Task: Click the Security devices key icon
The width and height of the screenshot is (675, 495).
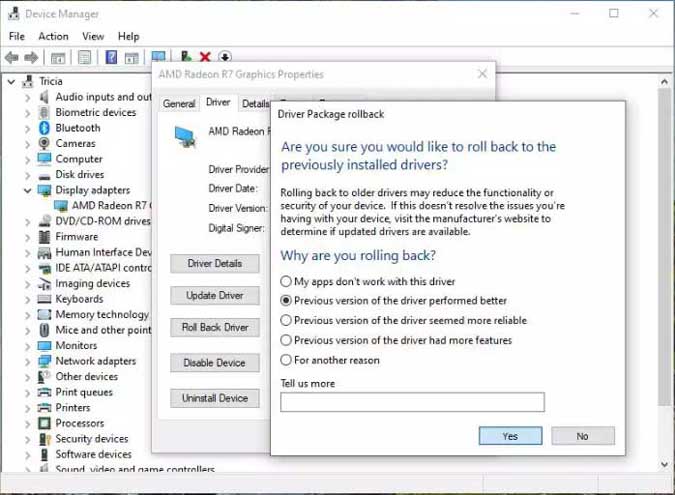Action: 45,439
